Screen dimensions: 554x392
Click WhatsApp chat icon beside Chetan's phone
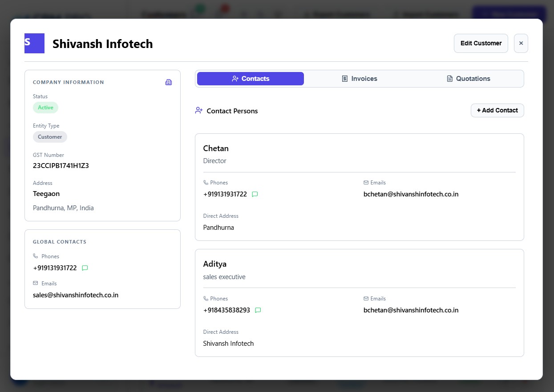tap(255, 194)
